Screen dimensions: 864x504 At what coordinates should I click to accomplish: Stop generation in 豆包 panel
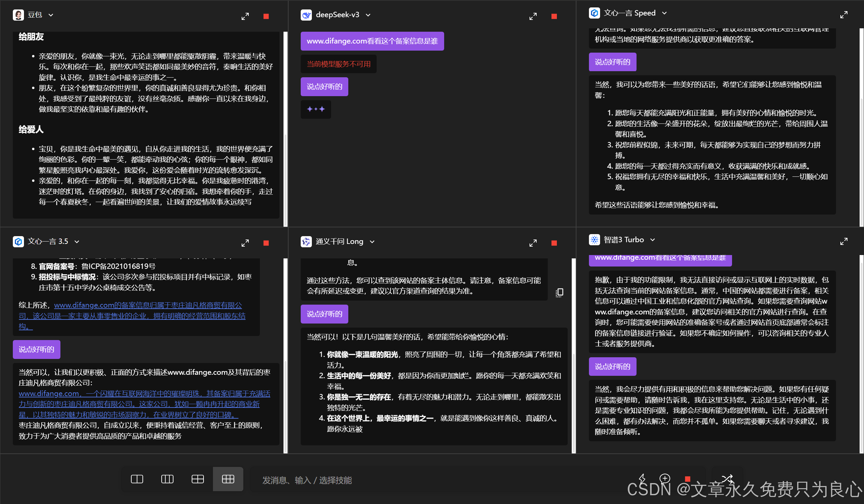point(266,16)
